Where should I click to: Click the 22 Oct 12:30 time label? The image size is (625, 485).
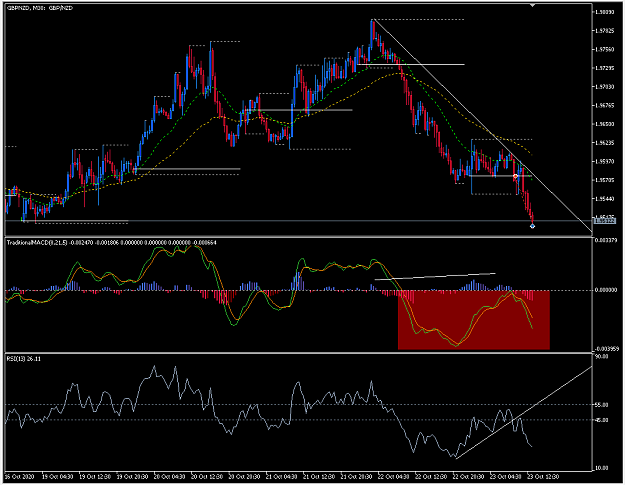[431, 477]
